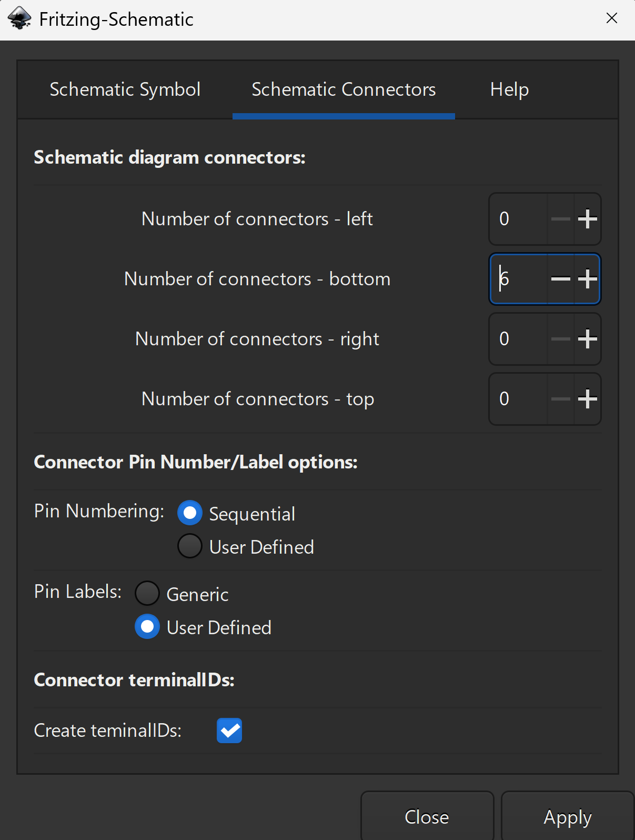The width and height of the screenshot is (635, 840).
Task: Choose User Defined pin labels
Action: click(x=147, y=626)
